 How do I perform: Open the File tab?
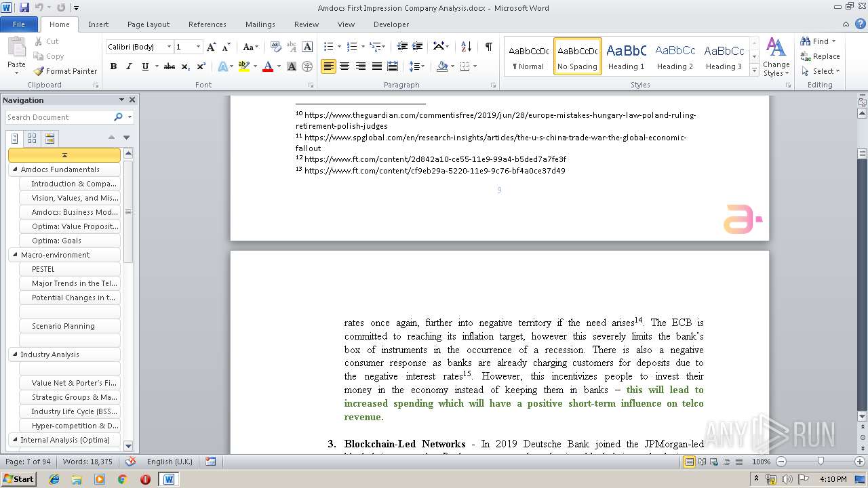19,24
